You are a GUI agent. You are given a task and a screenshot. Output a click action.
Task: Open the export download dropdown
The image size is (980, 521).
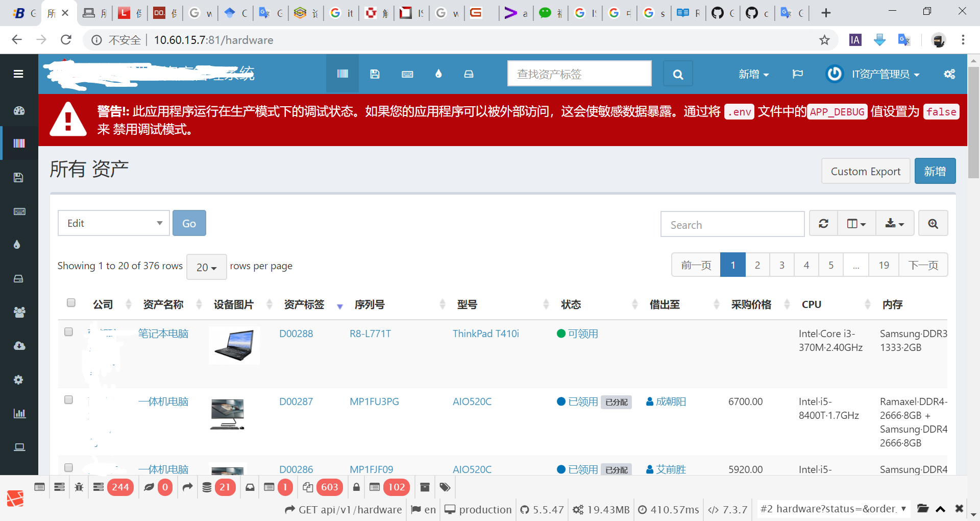click(894, 223)
